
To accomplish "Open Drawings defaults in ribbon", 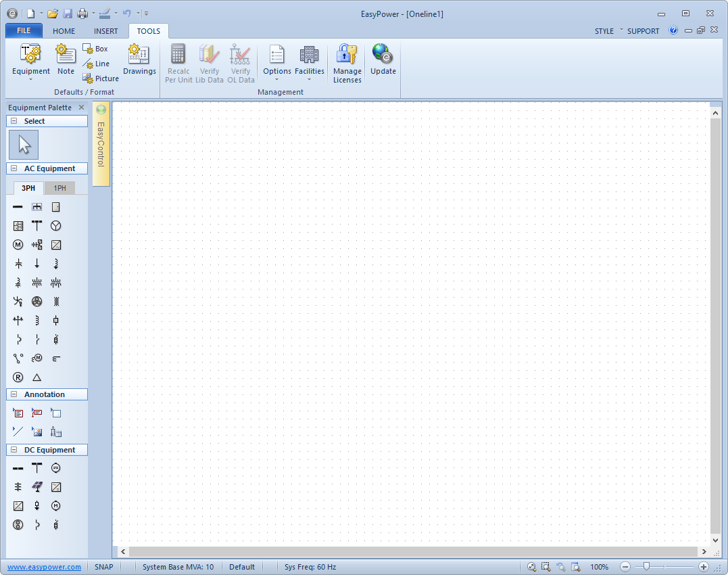I will tap(139, 60).
